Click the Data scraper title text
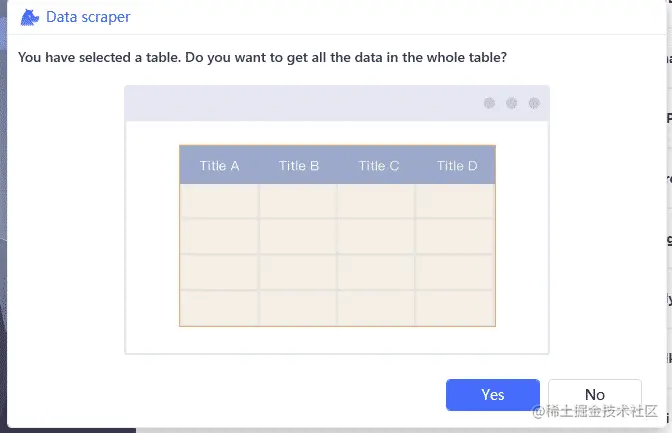The width and height of the screenshot is (672, 433). 88,17
